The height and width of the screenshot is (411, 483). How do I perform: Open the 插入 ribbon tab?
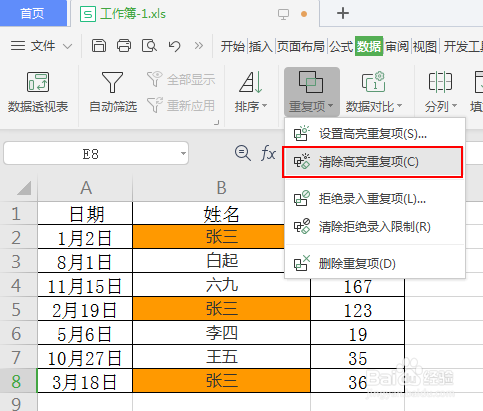(261, 46)
